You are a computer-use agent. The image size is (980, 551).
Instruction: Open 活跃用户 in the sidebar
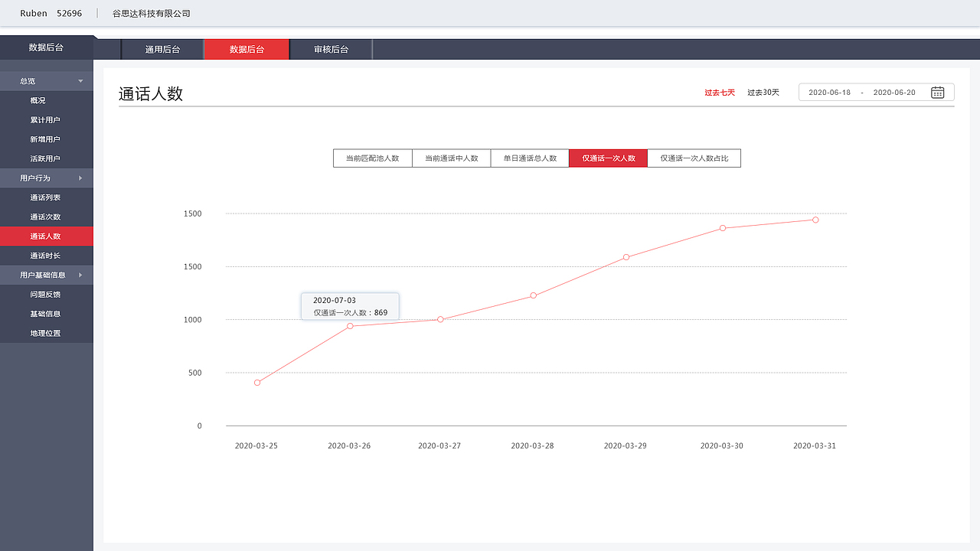point(47,158)
